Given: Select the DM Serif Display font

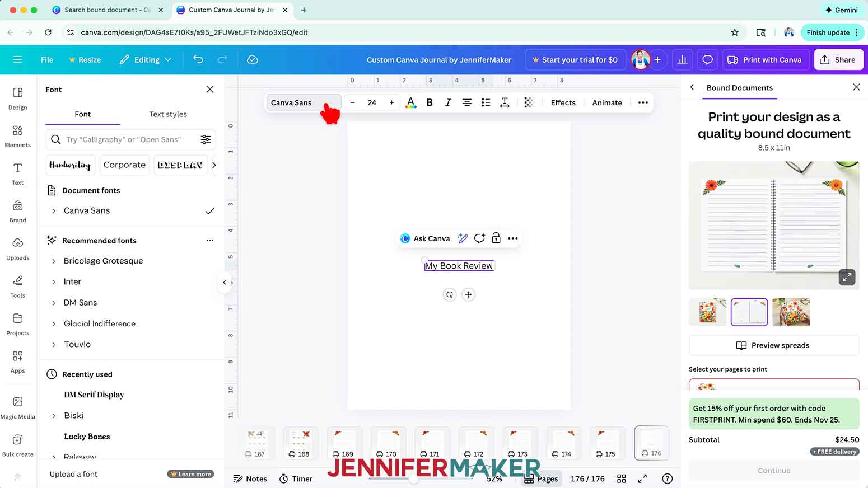Looking at the screenshot, I should [94, 395].
